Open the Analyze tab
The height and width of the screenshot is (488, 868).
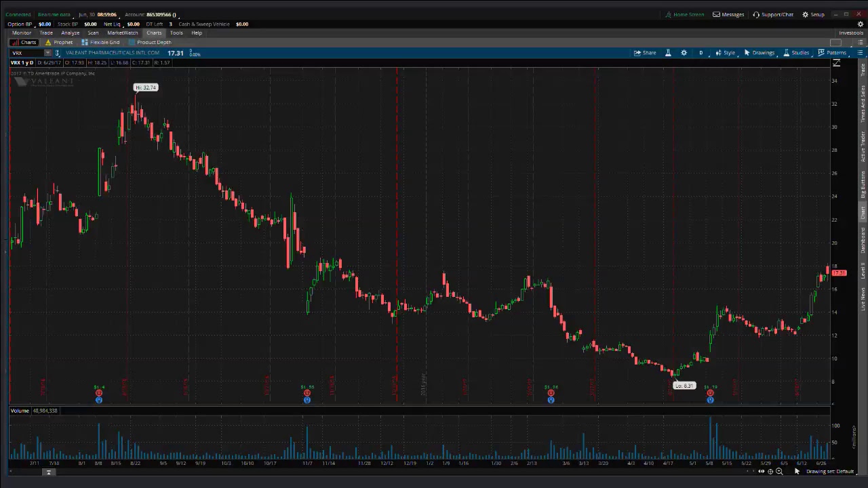point(70,33)
